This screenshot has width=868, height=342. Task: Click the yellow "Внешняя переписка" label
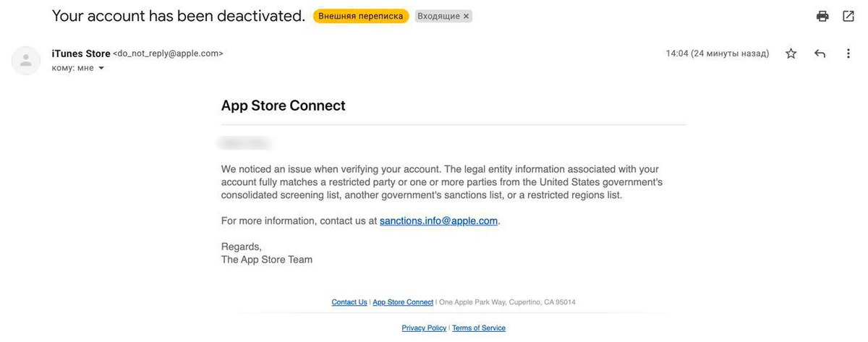(x=361, y=16)
